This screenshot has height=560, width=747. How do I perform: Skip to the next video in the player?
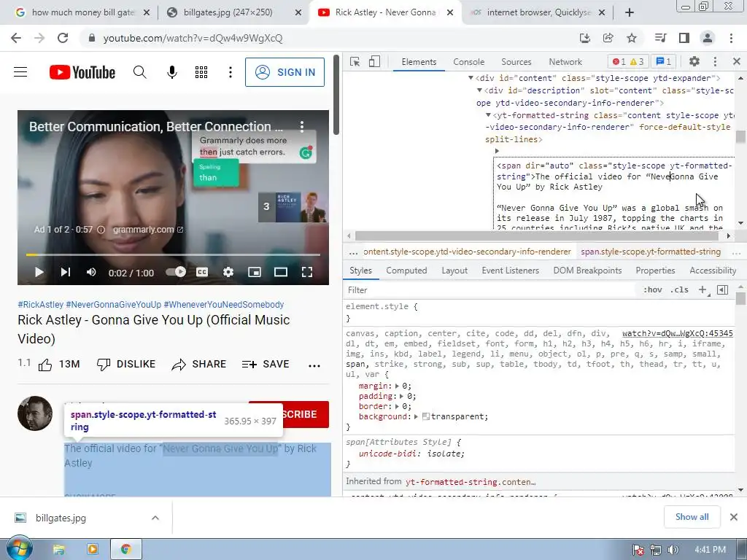(65, 273)
